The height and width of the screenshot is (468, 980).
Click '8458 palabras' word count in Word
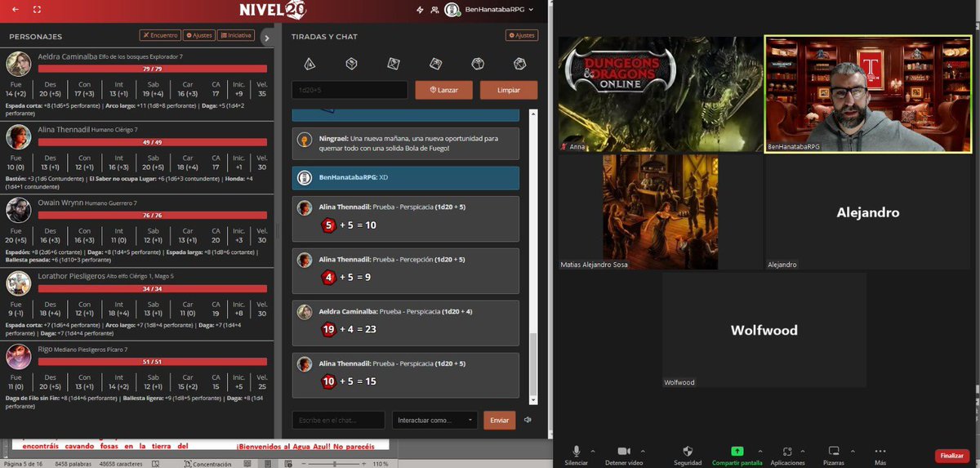pyautogui.click(x=72, y=463)
